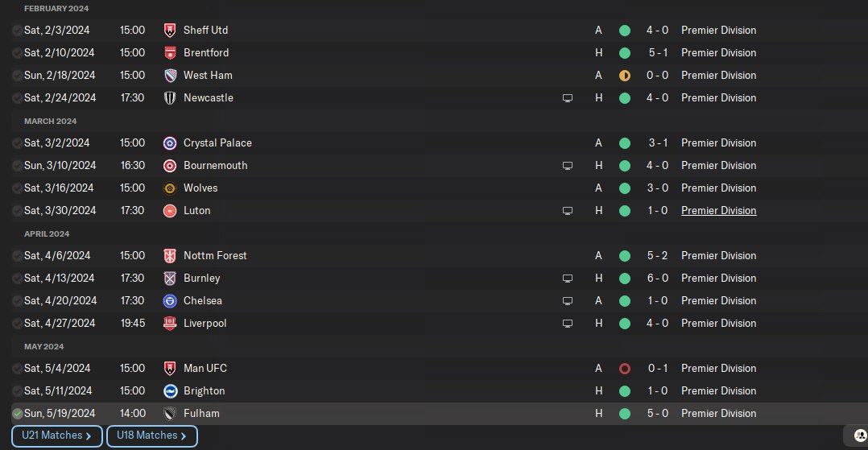The width and height of the screenshot is (868, 450).
Task: Click the Brighton club badge
Action: tap(170, 390)
